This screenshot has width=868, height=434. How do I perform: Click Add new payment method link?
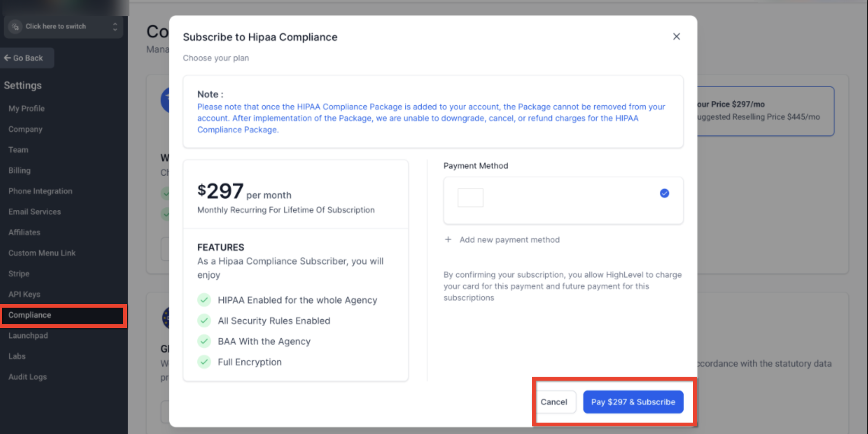pos(509,240)
